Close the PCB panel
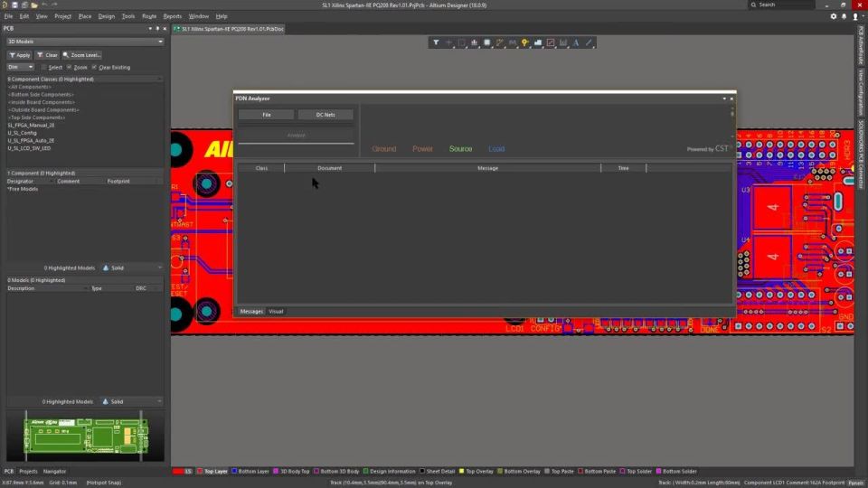Screen dimensions: 868x488 click(165, 28)
